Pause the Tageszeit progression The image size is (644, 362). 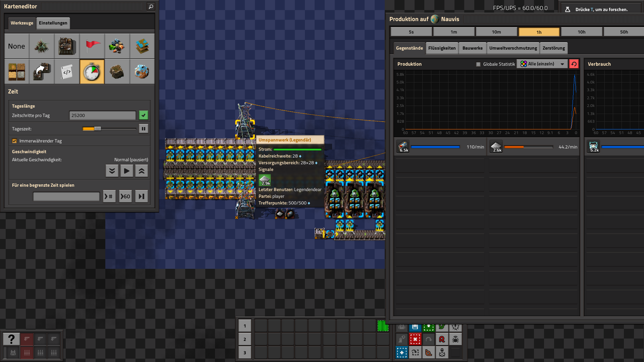(x=144, y=129)
